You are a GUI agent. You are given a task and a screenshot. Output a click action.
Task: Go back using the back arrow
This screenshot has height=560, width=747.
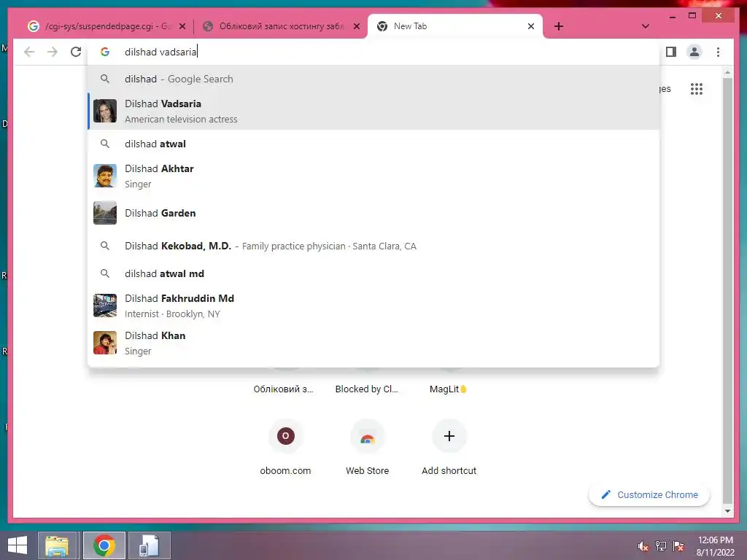29,52
